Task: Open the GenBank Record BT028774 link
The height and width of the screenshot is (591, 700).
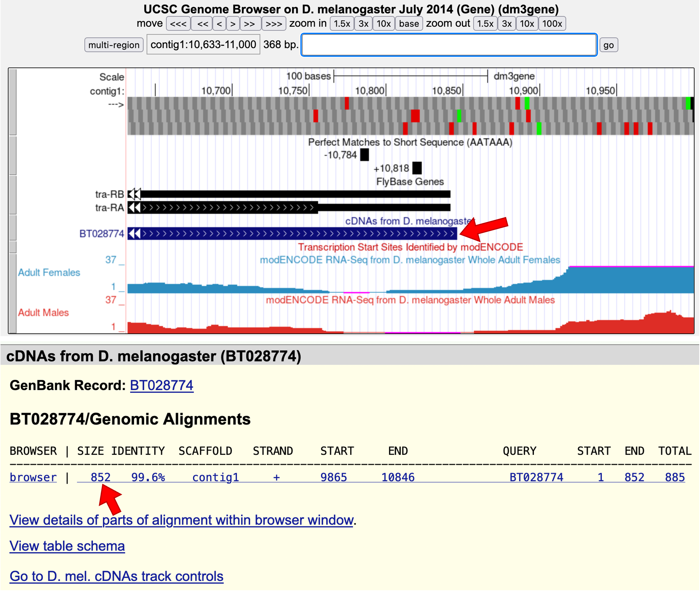Action: (162, 385)
